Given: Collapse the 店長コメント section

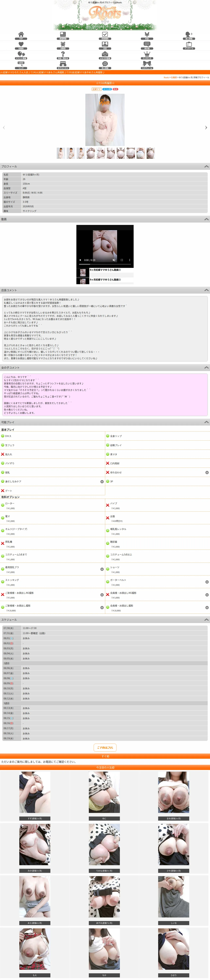Looking at the screenshot, I should 207,290.
